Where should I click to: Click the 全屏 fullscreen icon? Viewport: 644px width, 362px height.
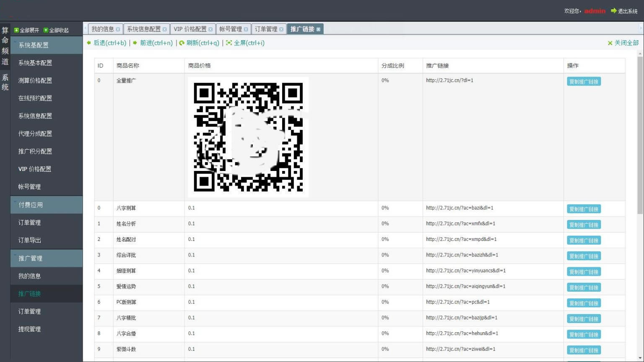click(x=229, y=43)
